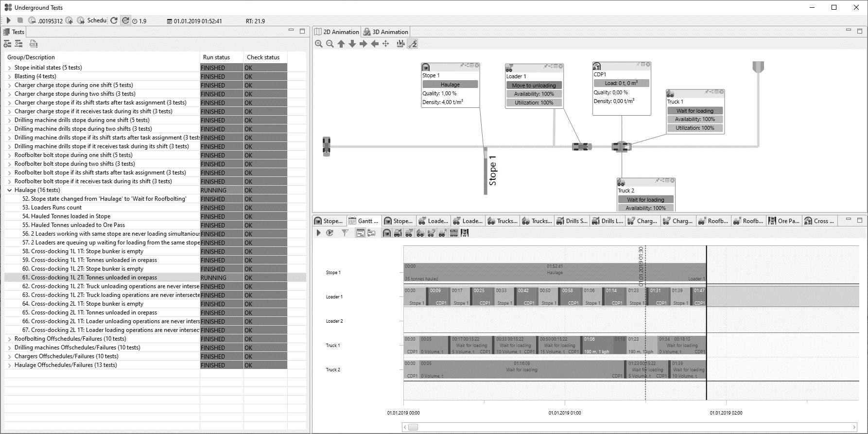Expand Roofbolter bolt stope during two shifts

pos(9,164)
